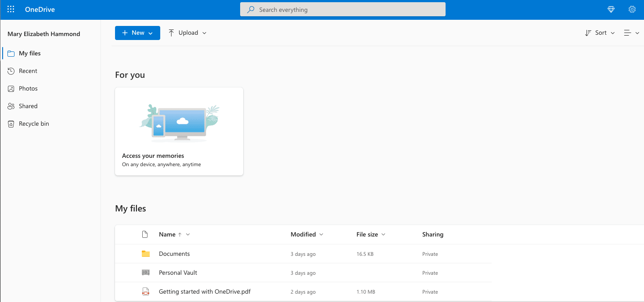Expand the Modified column dropdown
Screen dimensions: 644x302
[x=321, y=234]
